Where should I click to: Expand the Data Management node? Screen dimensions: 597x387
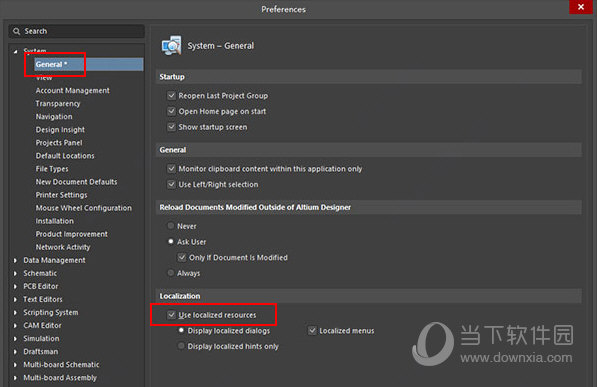pos(15,261)
